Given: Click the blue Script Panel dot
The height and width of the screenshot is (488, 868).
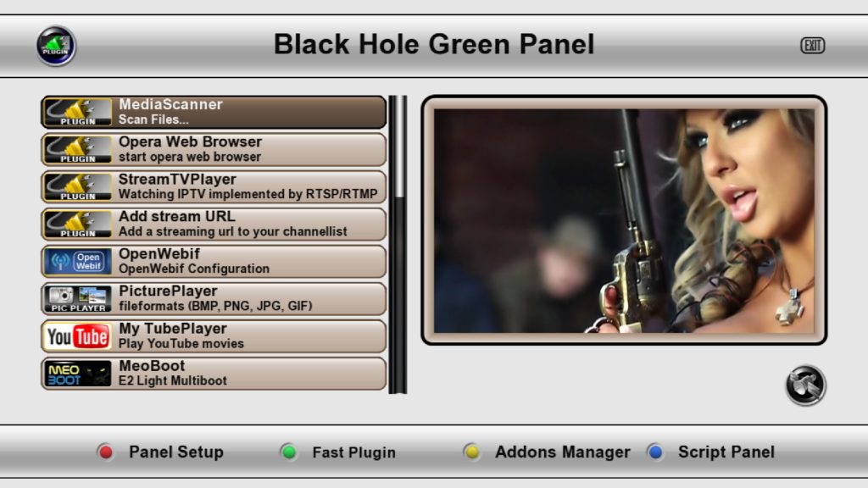Looking at the screenshot, I should click(x=655, y=452).
